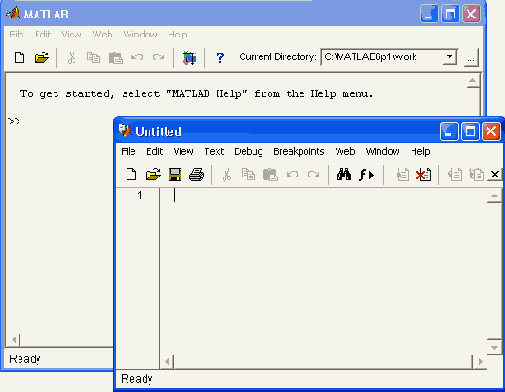
Task: Cut icon in Untitled editor toolbar
Action: [227, 174]
